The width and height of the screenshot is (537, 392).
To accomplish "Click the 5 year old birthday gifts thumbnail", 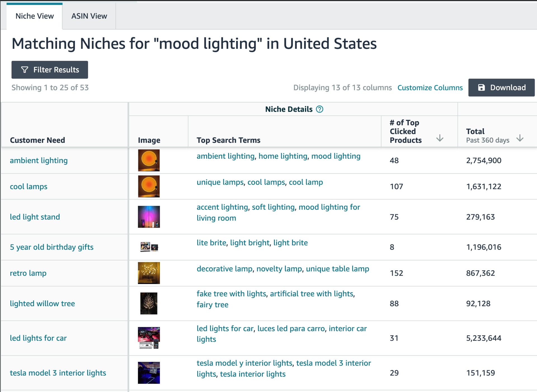I will tap(149, 247).
